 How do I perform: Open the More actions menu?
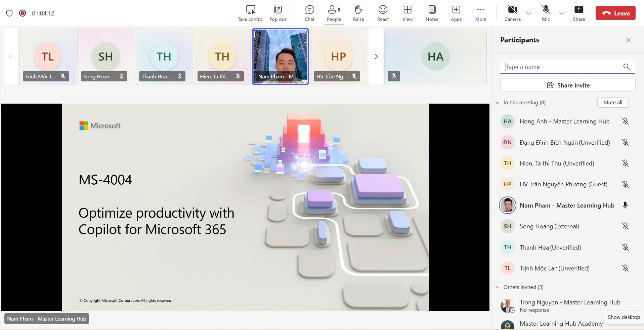pos(481,13)
